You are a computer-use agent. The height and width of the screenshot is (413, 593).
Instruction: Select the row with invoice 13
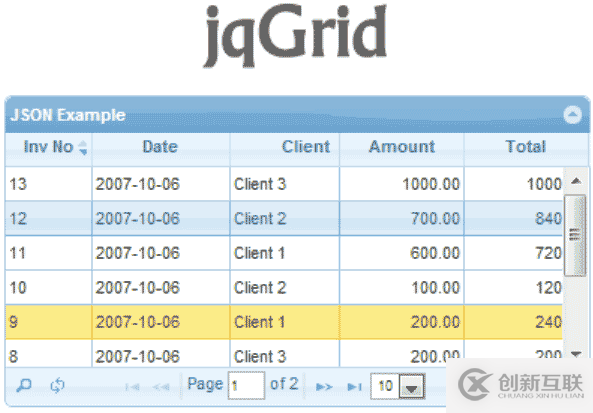[284, 184]
